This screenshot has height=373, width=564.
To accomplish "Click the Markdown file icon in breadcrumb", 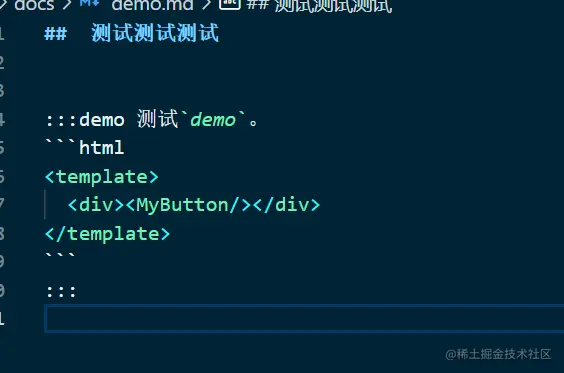I will tap(89, 3).
